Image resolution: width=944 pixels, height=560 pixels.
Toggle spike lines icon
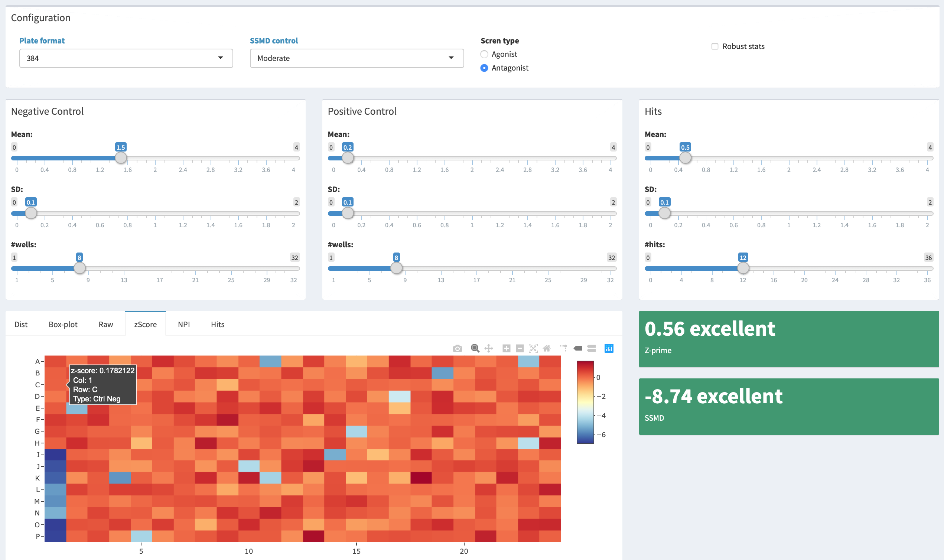coord(563,348)
